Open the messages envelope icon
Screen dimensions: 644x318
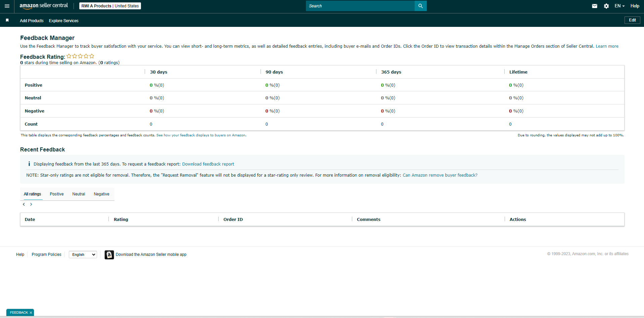[595, 6]
